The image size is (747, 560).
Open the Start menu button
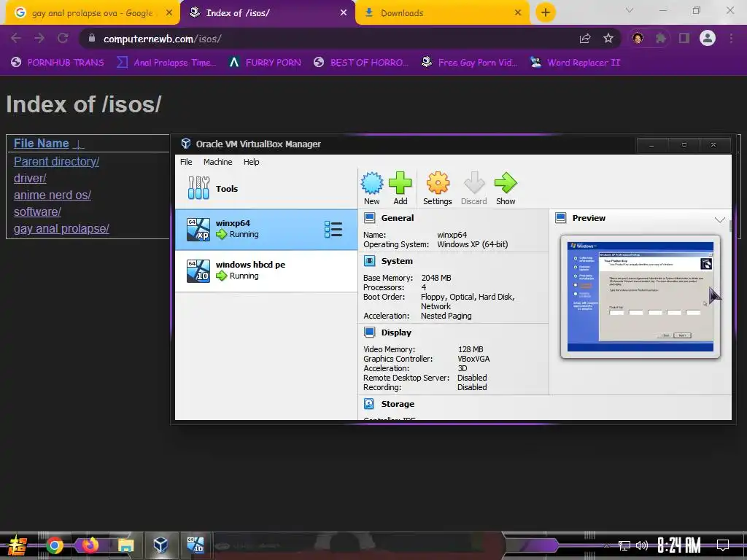18,545
